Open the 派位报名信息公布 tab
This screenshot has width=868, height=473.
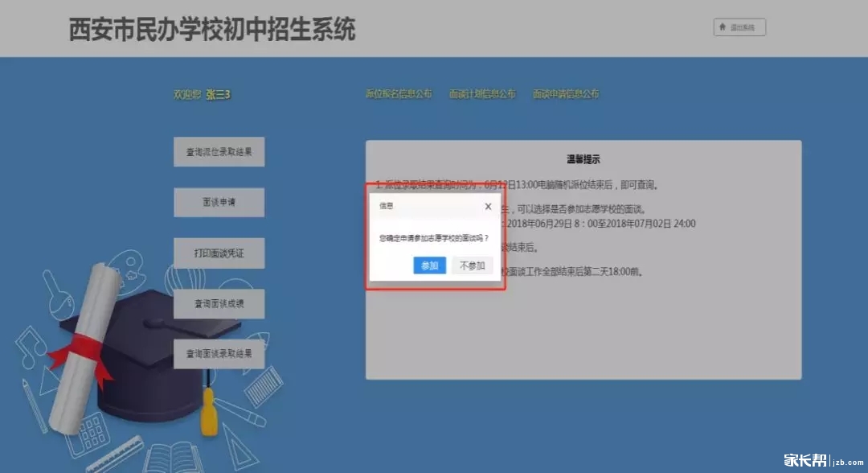coord(399,94)
